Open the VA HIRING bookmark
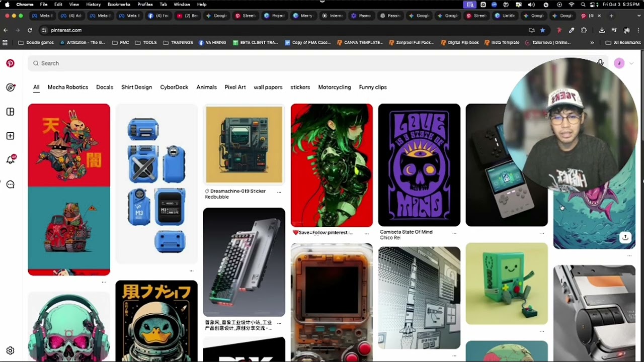 212,43
